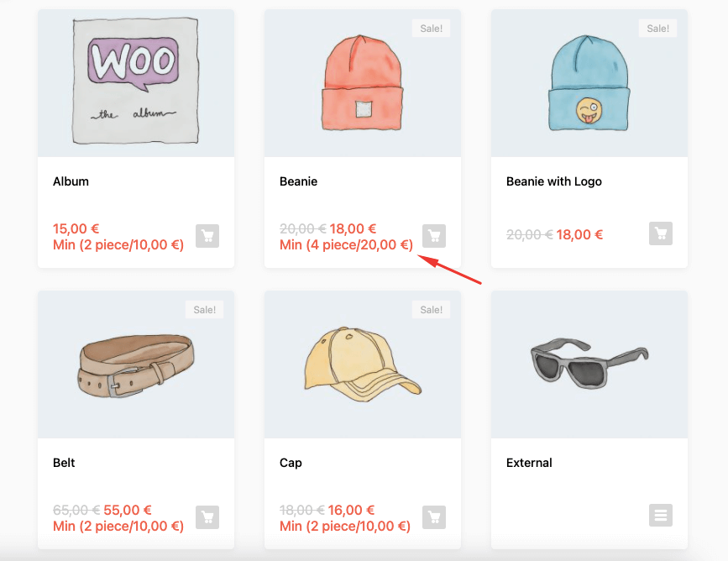Go to the Beanie product page title
The image size is (728, 561).
click(298, 181)
